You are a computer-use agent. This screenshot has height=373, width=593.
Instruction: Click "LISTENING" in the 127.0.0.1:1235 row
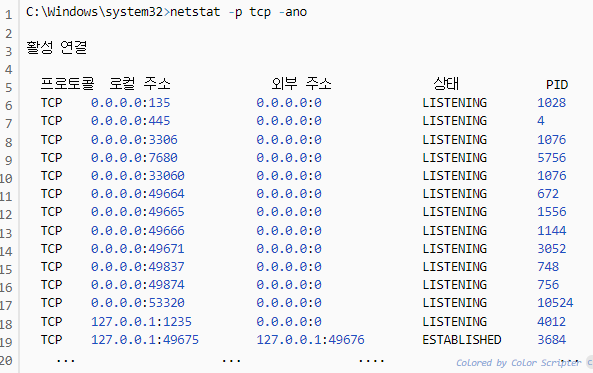[455, 322]
